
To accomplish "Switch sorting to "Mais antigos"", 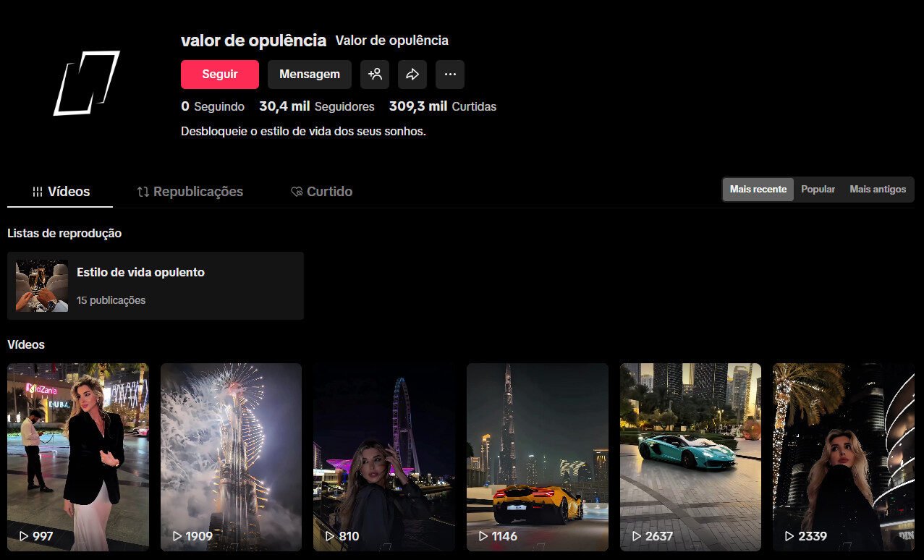I will pyautogui.click(x=878, y=189).
